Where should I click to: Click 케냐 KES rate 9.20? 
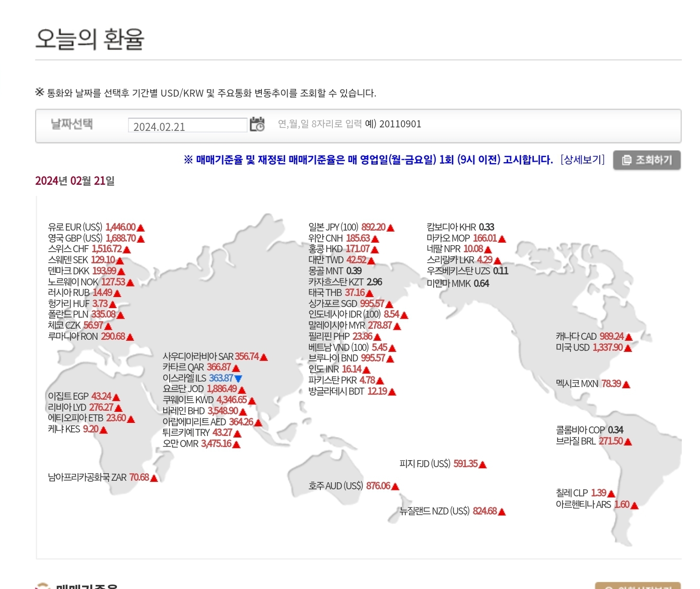click(91, 429)
